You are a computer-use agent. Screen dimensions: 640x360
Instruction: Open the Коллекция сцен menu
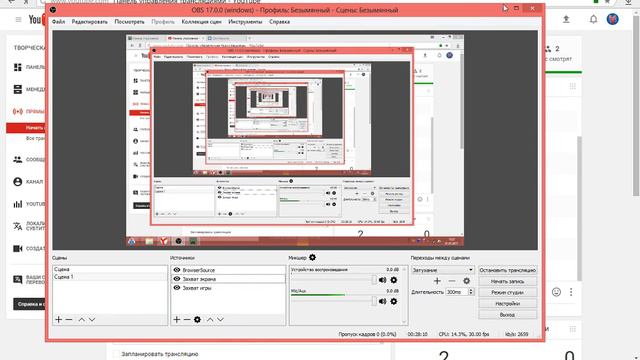[201, 22]
